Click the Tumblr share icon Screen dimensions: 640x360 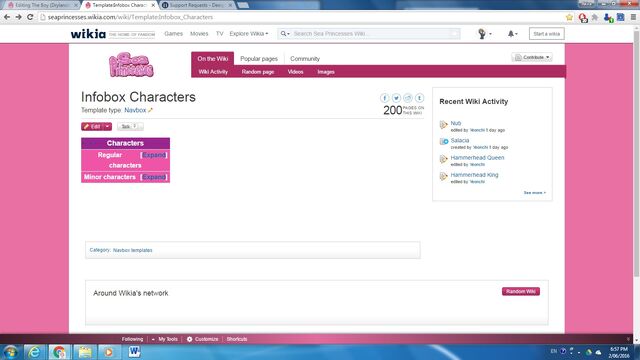click(419, 98)
